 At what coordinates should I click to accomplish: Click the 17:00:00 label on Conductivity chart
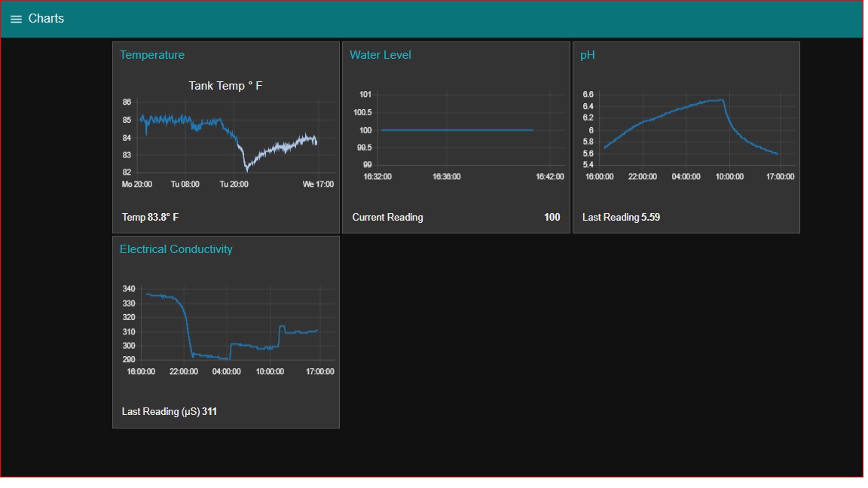(320, 371)
